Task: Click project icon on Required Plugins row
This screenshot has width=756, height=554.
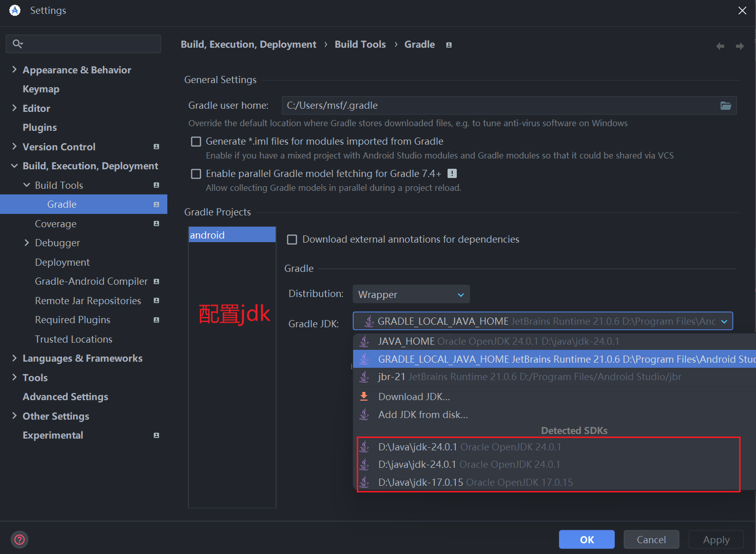Action: point(157,320)
